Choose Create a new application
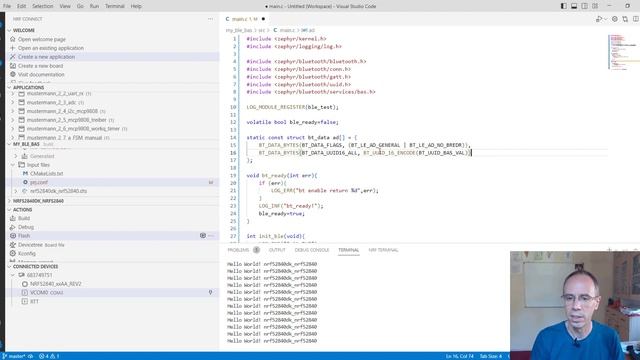Viewport: 640px width, 360px height. (x=46, y=57)
